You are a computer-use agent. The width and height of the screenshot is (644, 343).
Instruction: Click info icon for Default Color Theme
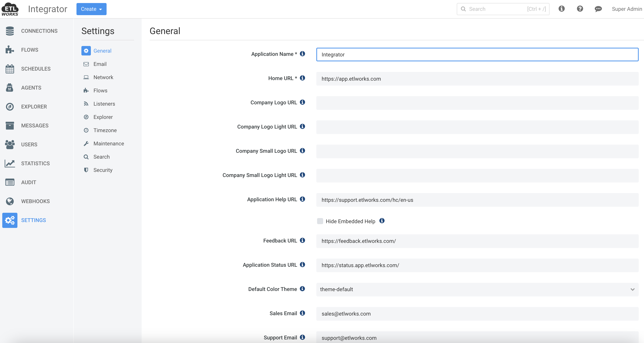pyautogui.click(x=302, y=289)
